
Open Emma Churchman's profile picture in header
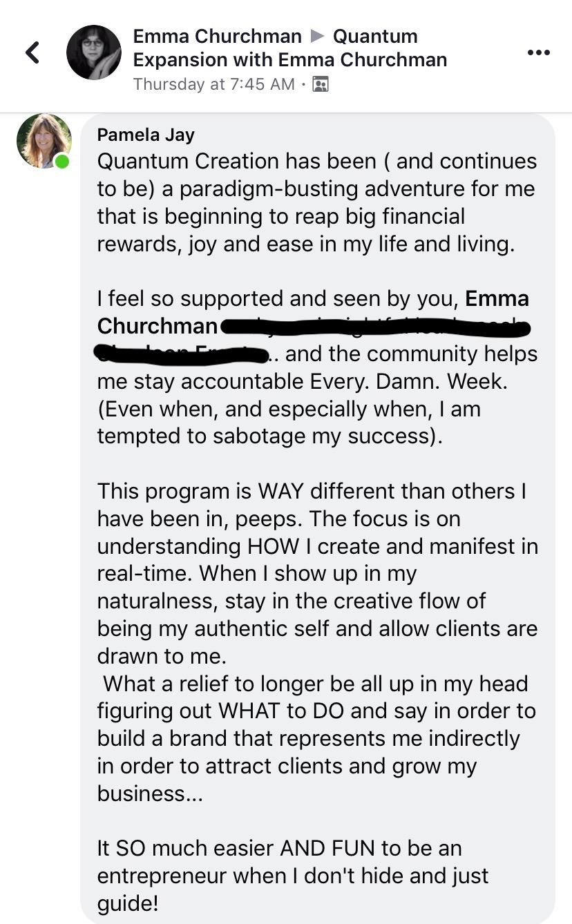pyautogui.click(x=93, y=52)
